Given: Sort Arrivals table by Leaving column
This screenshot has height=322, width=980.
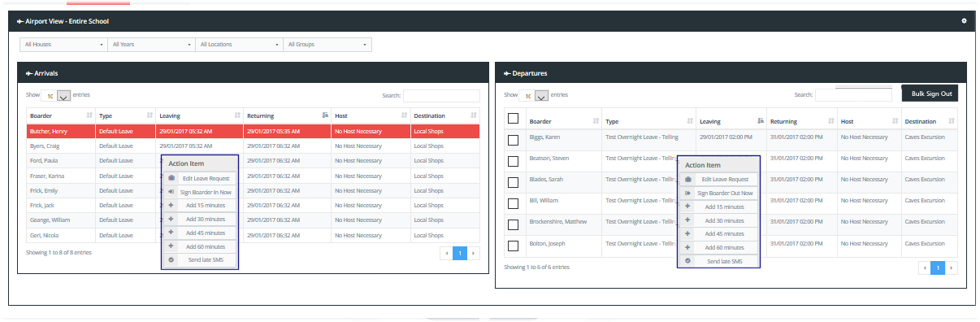Looking at the screenshot, I should tap(200, 115).
